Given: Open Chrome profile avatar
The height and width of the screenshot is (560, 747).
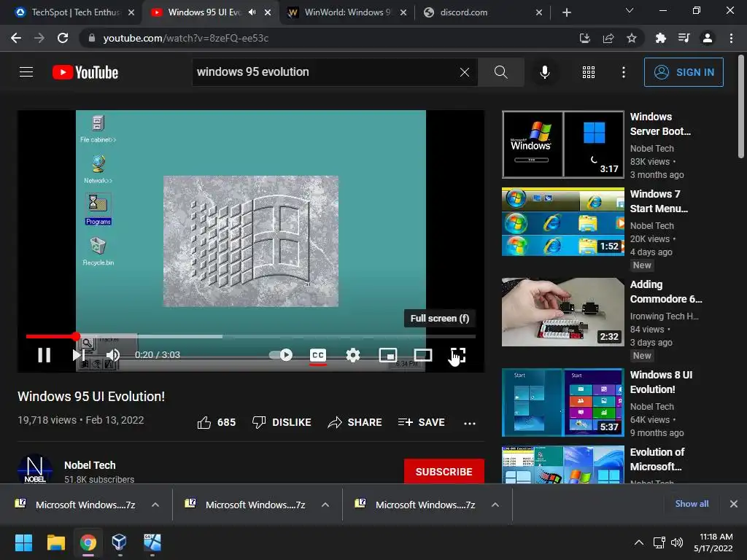Looking at the screenshot, I should [708, 38].
